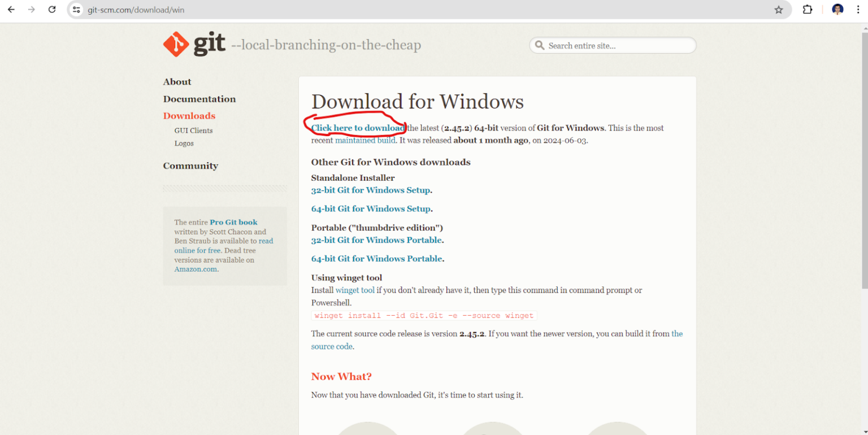Open the Documentation section
Viewport: 868px width, 435px height.
click(199, 99)
